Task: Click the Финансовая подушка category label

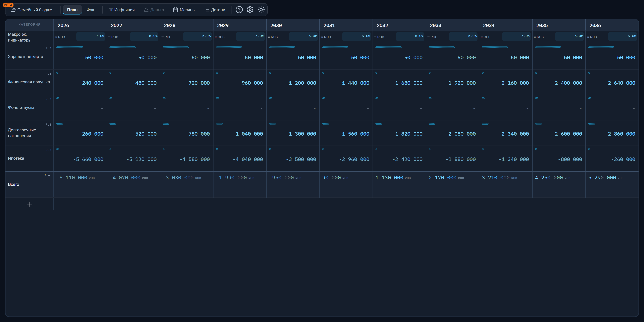Action: (29, 82)
